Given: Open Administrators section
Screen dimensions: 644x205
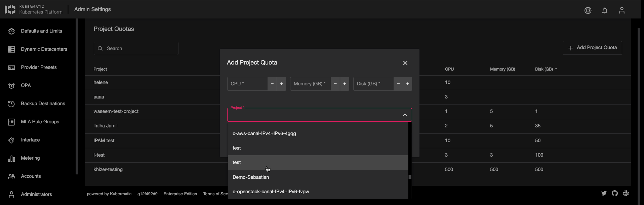Looking at the screenshot, I should click(36, 194).
